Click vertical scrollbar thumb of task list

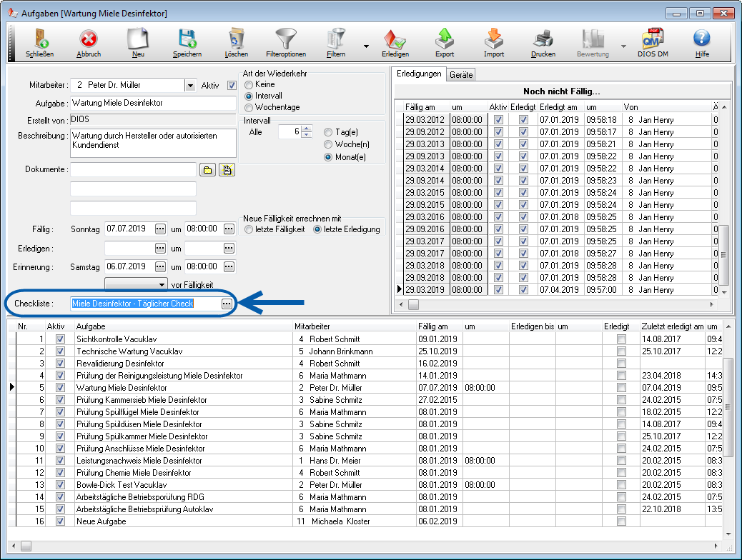[728, 406]
